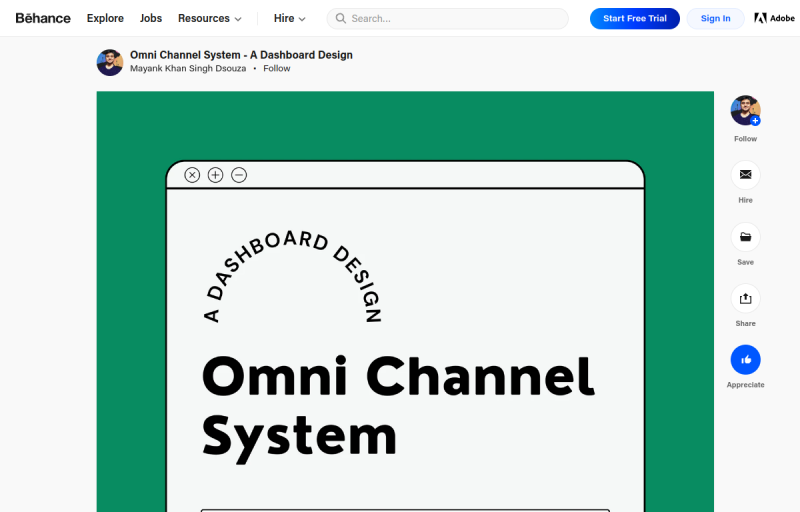Open the Behance home logo

pos(43,18)
